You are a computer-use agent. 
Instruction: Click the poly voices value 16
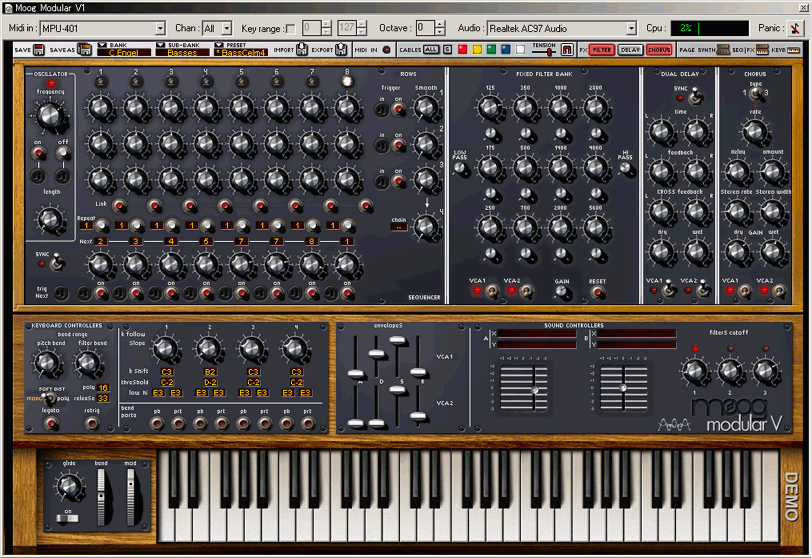click(103, 388)
